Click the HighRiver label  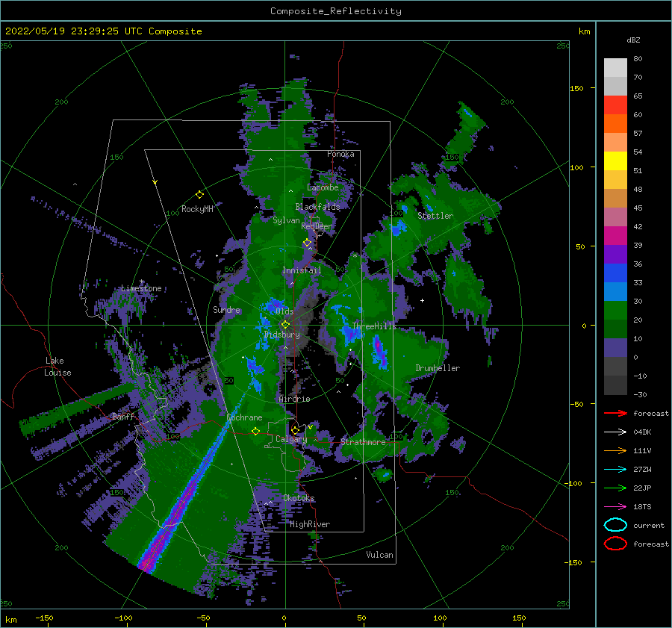click(x=309, y=524)
